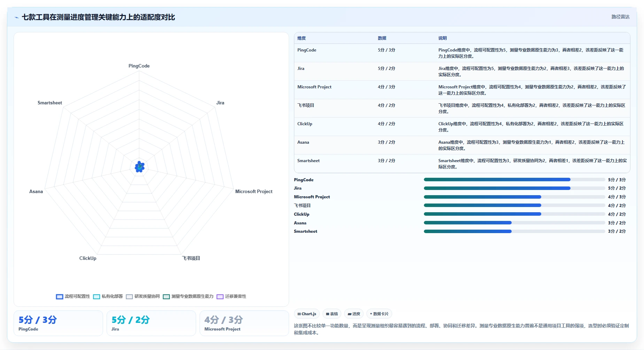This screenshot has height=350, width=644.
Task: Click the Asana axis label on radar
Action: [x=36, y=191]
